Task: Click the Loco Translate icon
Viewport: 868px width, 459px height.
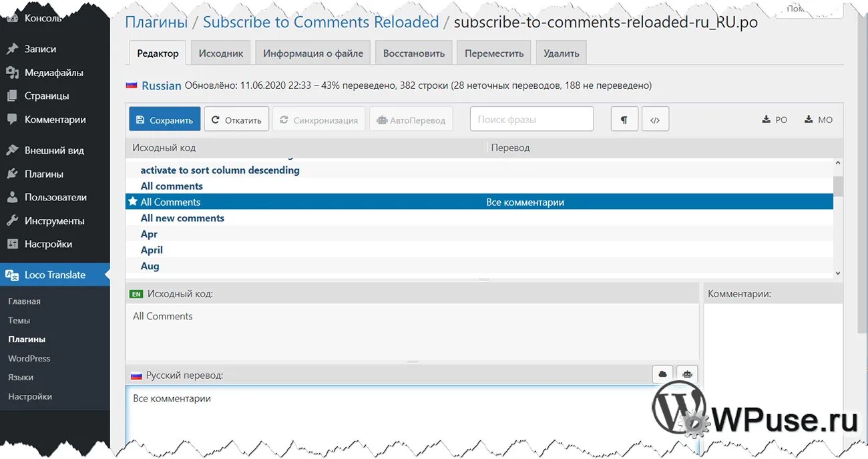Action: point(12,275)
